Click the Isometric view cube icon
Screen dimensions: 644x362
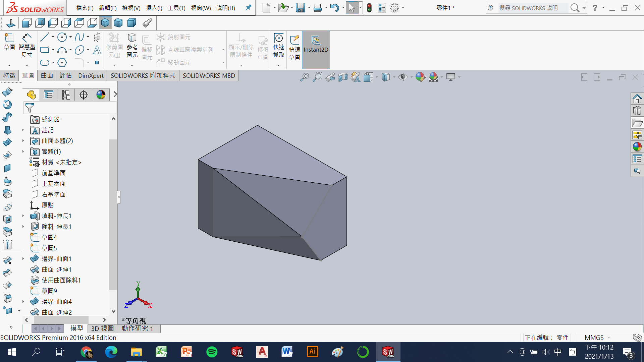pyautogui.click(x=105, y=23)
